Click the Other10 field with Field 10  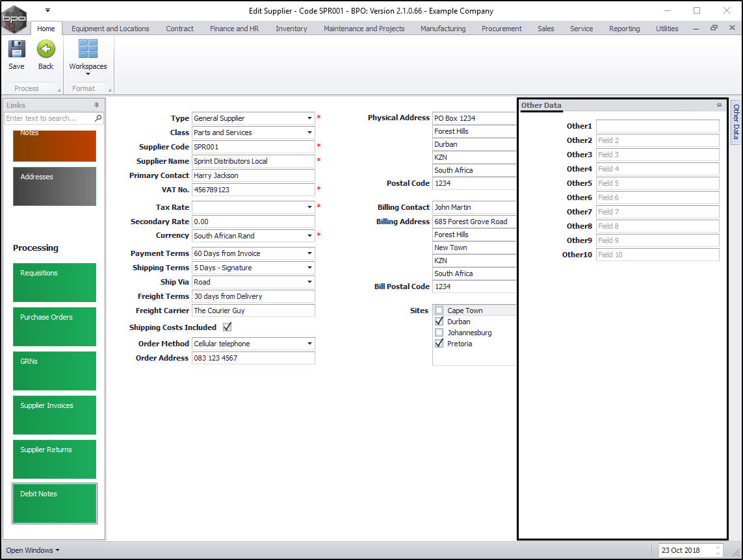pos(658,255)
